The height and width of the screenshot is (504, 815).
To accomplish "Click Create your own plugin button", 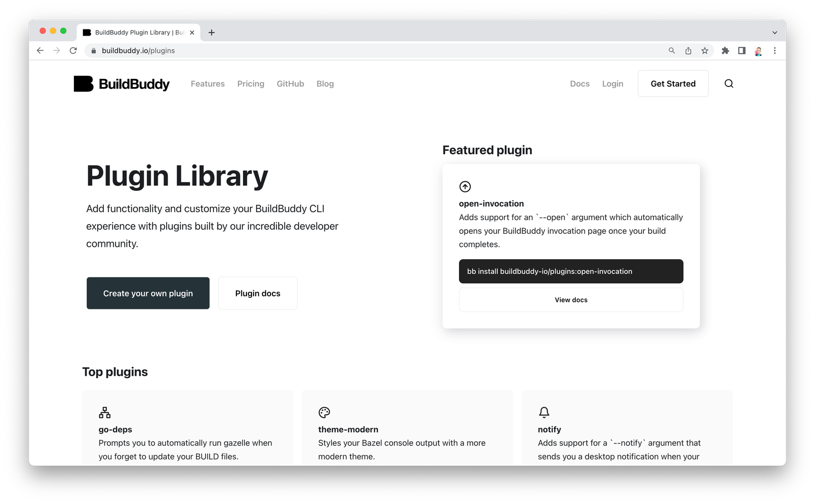I will click(148, 293).
